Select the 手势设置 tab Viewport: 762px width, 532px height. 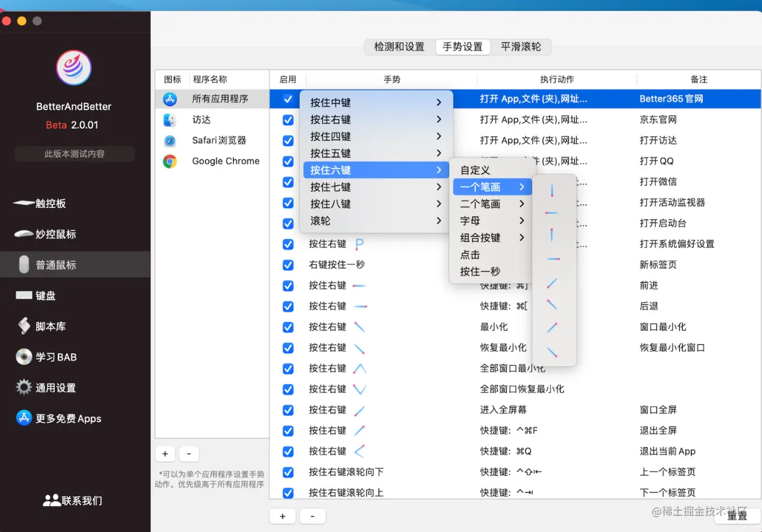point(463,47)
